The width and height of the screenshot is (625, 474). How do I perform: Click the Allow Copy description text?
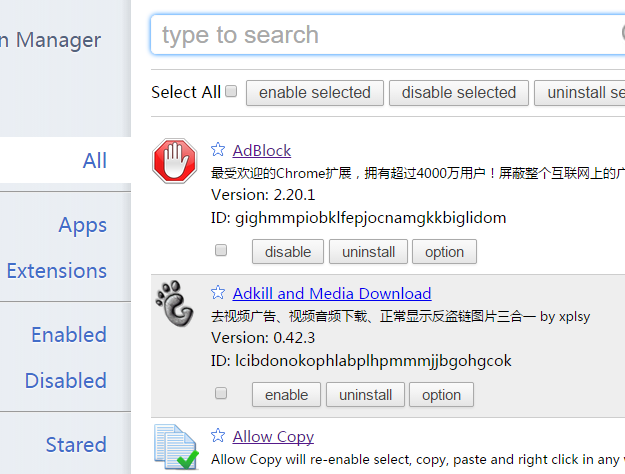click(x=418, y=460)
